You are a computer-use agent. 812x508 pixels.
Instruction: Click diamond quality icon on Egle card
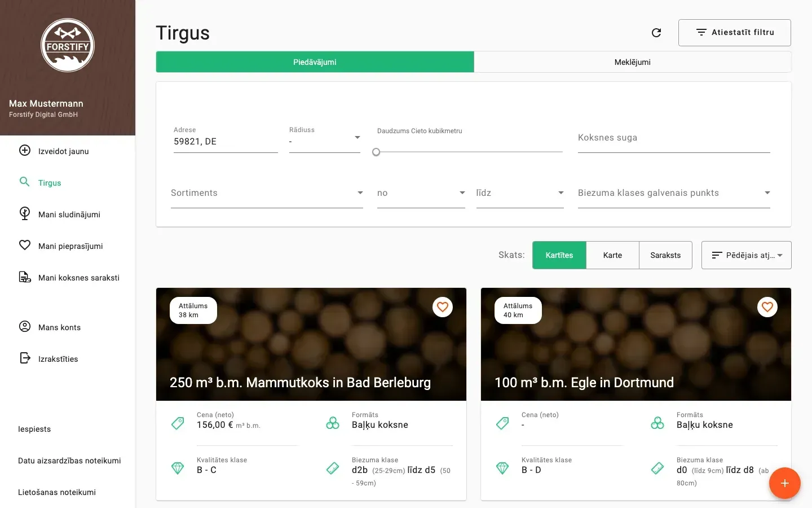pyautogui.click(x=502, y=468)
